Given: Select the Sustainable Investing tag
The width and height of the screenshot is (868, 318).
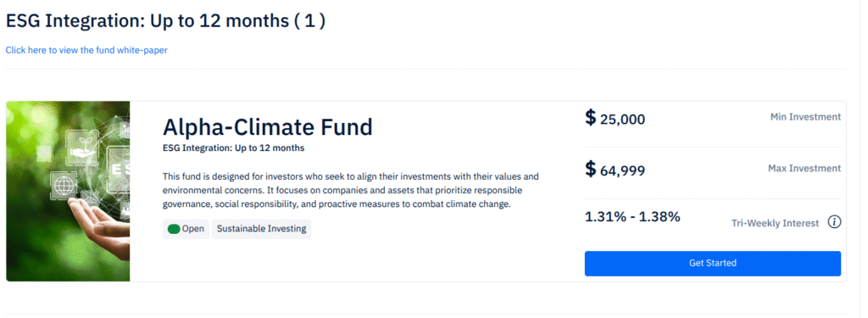Looking at the screenshot, I should click(x=261, y=229).
